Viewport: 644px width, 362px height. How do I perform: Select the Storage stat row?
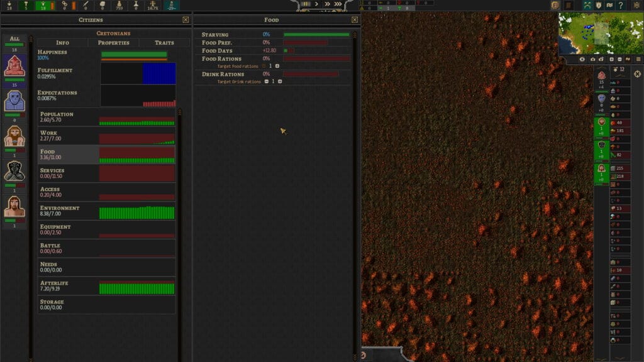[x=107, y=305]
